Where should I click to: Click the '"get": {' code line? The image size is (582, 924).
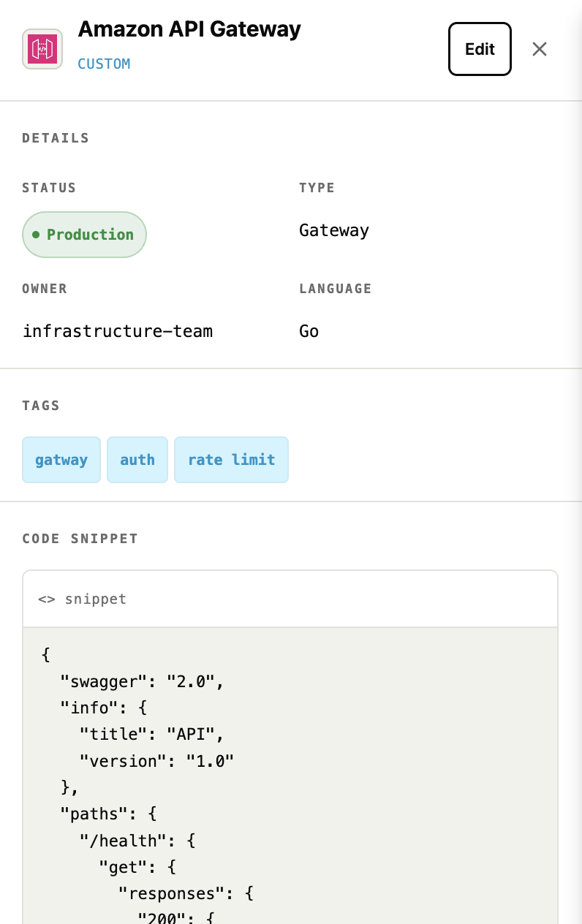click(137, 866)
